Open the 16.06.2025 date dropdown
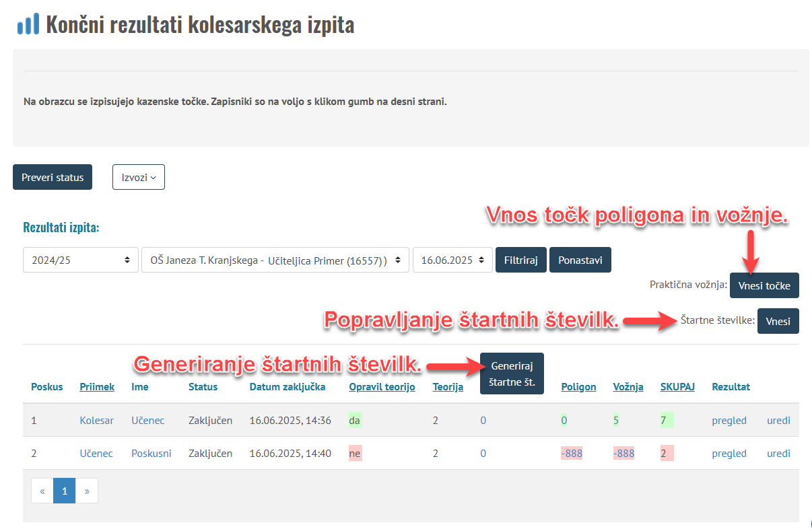 point(452,260)
